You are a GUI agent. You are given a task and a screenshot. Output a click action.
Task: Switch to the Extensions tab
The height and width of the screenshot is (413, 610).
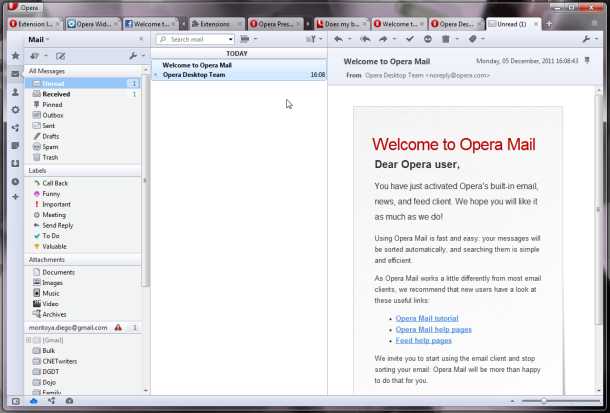click(217, 24)
